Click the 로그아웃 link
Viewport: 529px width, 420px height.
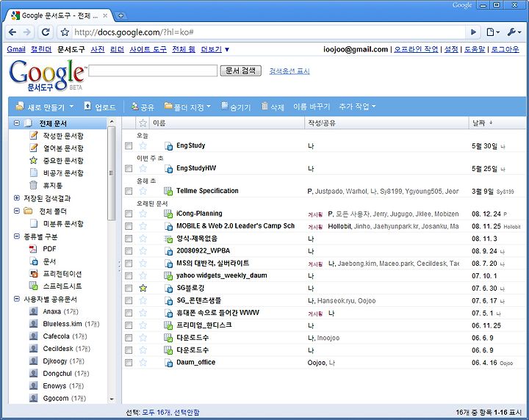pyautogui.click(x=505, y=49)
